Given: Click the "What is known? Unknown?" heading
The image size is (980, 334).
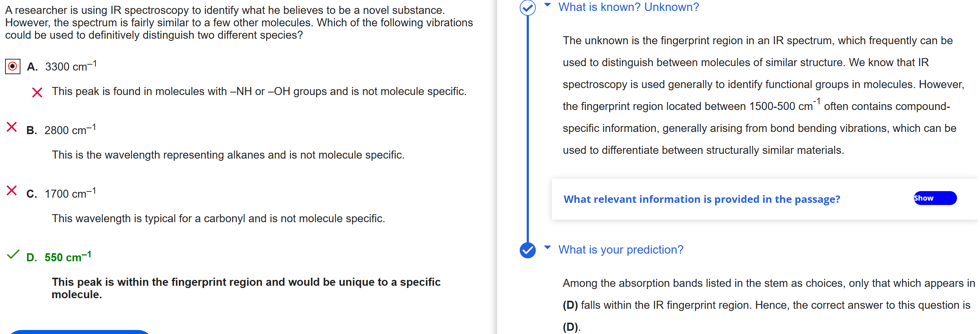Looking at the screenshot, I should tap(629, 7).
